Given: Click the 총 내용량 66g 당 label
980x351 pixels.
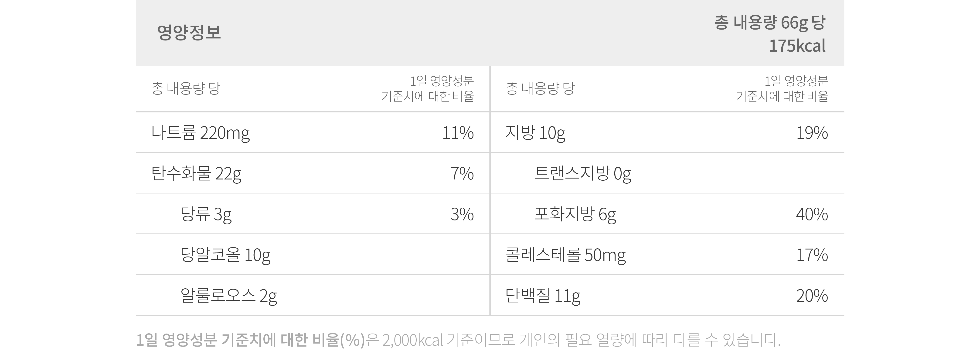Looking at the screenshot, I should tap(770, 23).
